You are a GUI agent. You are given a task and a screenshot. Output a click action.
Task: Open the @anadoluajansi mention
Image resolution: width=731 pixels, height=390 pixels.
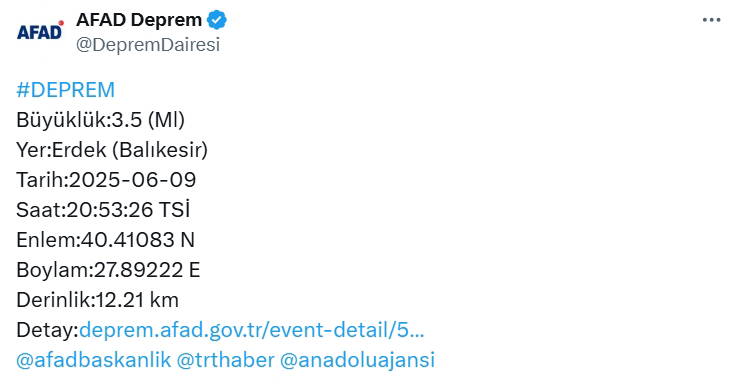click(x=358, y=360)
